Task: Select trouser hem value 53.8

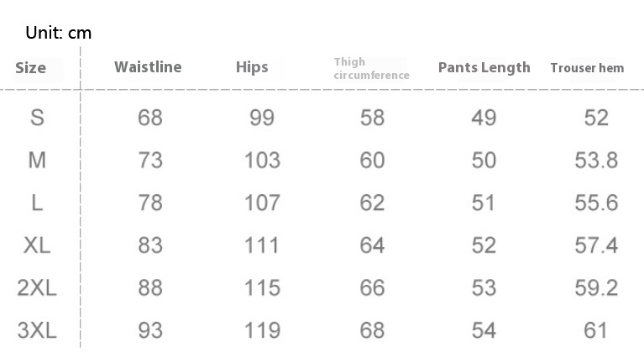Action: click(x=596, y=161)
